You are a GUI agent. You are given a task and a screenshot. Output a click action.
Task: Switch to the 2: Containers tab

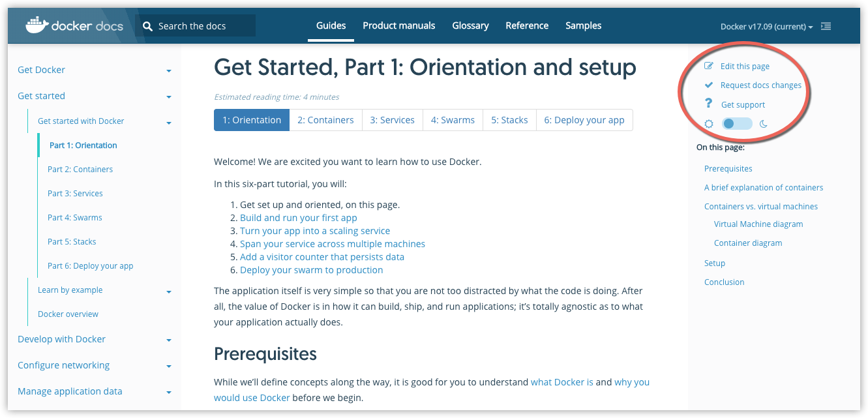click(x=325, y=120)
